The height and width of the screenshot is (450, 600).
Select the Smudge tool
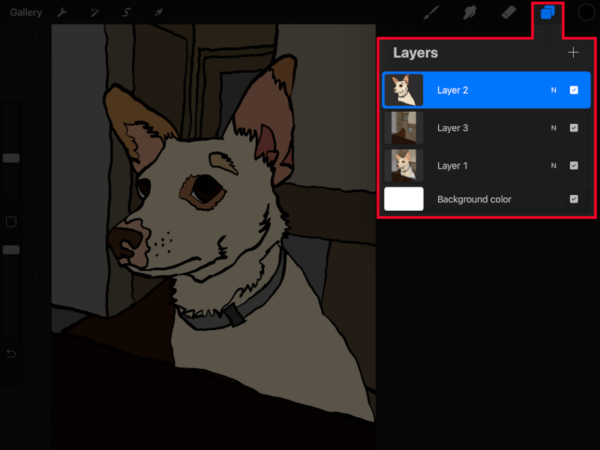[x=469, y=13]
